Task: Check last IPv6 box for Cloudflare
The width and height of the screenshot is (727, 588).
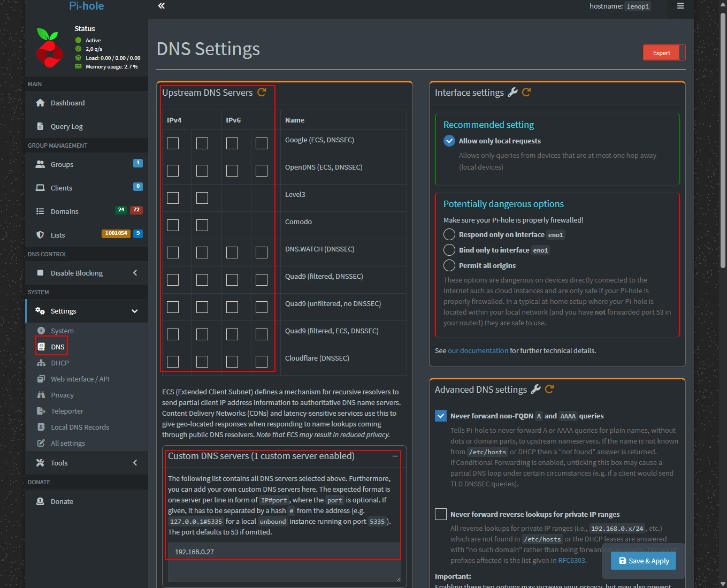Action: coord(262,362)
